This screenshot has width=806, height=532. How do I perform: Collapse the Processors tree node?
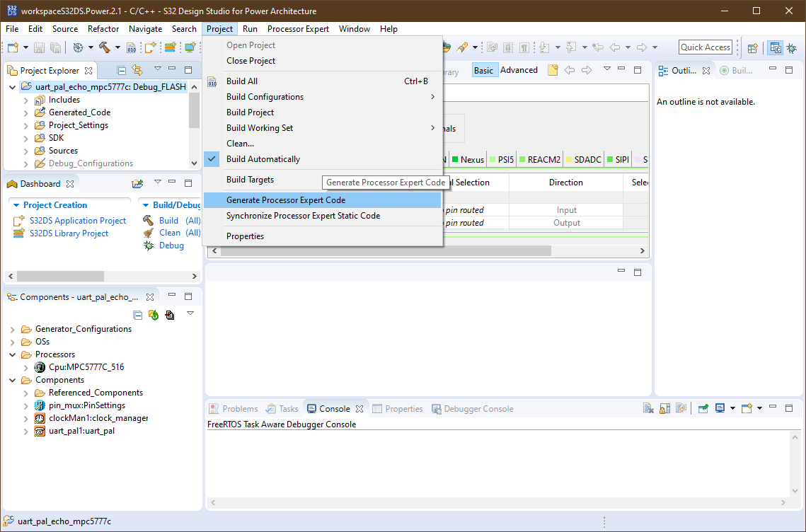(13, 354)
